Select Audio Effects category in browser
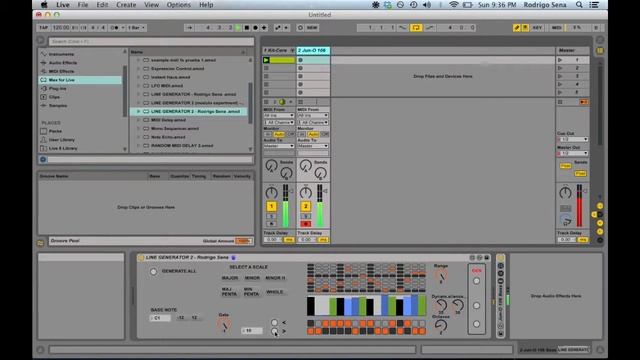 (x=62, y=62)
